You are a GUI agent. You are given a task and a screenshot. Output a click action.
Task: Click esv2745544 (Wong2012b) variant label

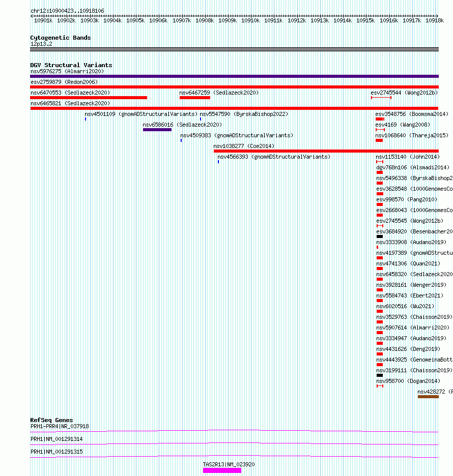(x=404, y=93)
